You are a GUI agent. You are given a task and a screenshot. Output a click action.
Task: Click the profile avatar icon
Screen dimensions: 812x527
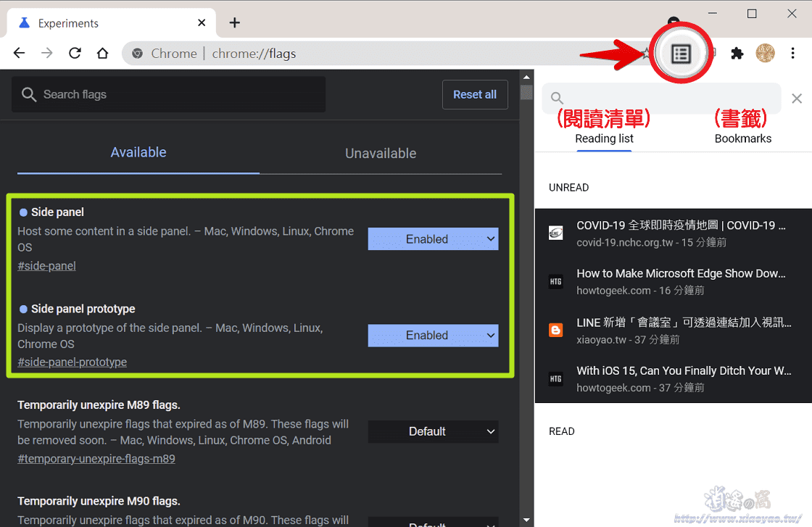click(765, 53)
